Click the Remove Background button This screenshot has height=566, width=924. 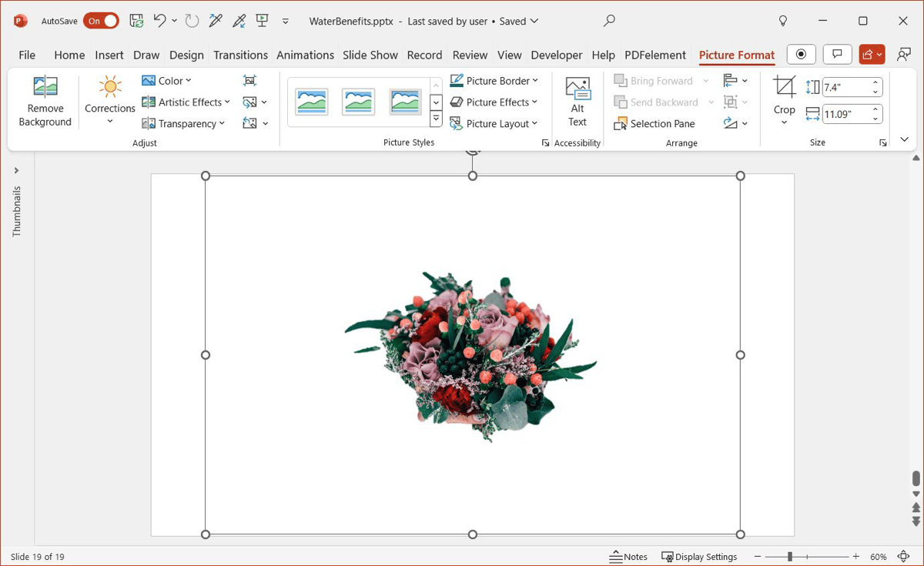[x=45, y=101]
